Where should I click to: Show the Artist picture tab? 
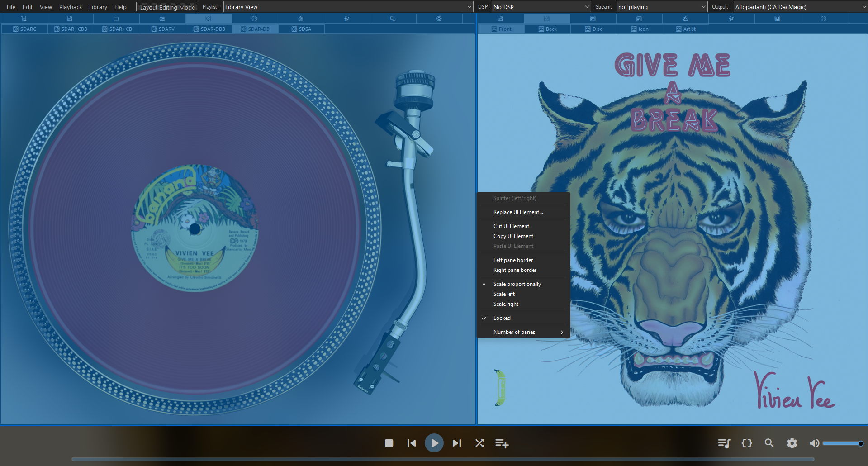point(686,29)
